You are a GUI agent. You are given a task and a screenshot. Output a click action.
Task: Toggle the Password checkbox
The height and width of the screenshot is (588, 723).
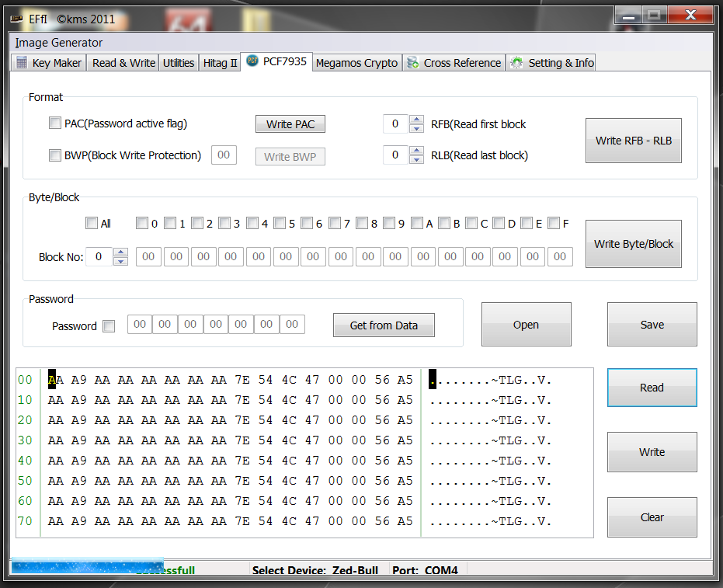coord(109,326)
